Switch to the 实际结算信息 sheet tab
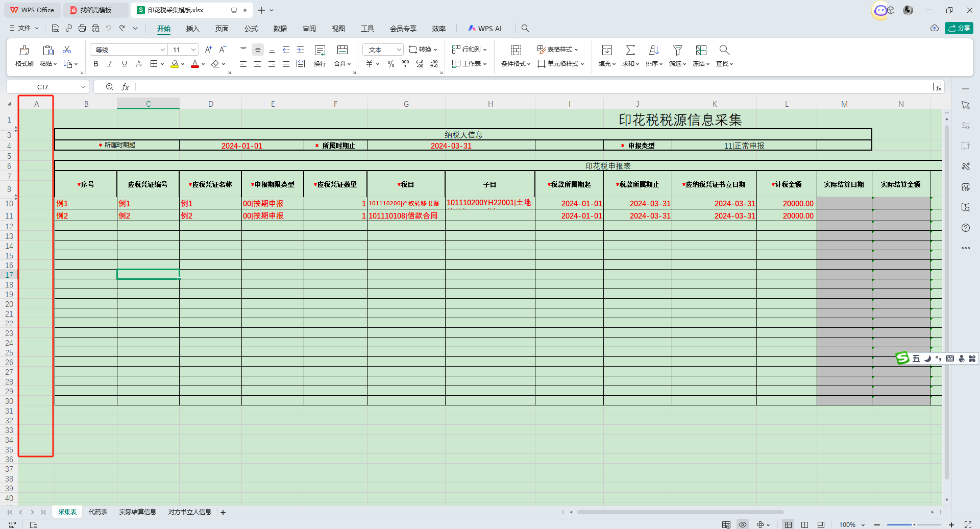 [x=138, y=512]
